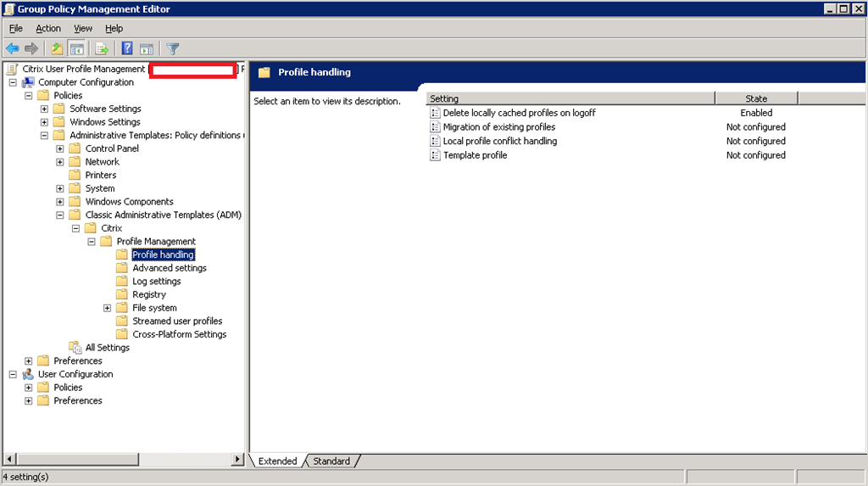Sort by the State column header
Screen dimensions: 868x486
[756, 98]
